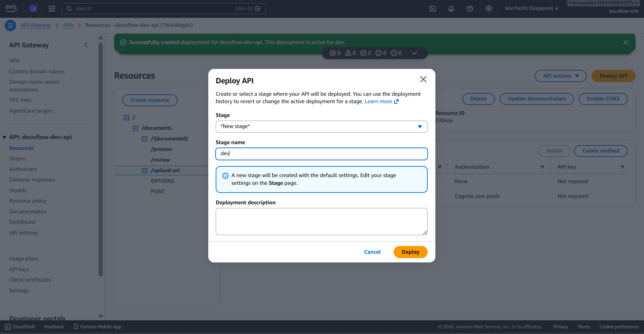The image size is (644, 334).
Task: Open the notifications bell
Action: tap(451, 9)
